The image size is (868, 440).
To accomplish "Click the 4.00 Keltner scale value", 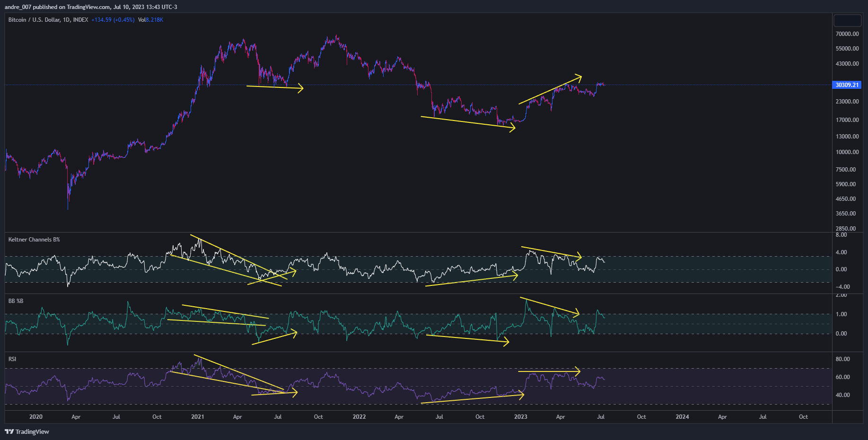I will (x=841, y=252).
